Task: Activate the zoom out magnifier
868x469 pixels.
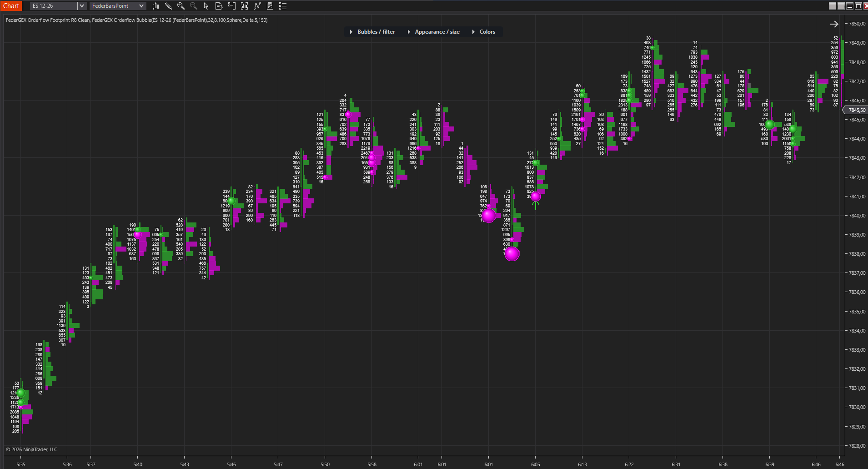Action: 194,6
